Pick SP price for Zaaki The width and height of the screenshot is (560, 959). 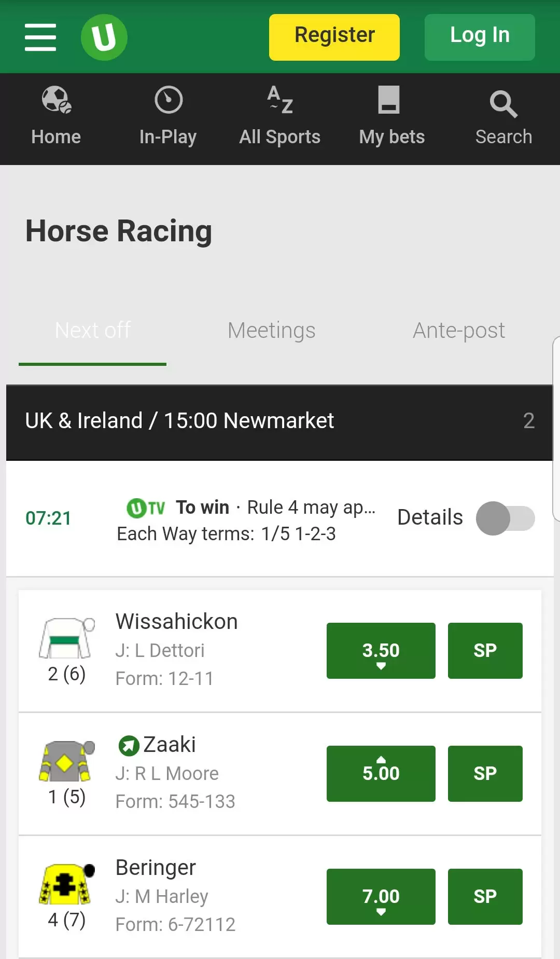pyautogui.click(x=485, y=774)
